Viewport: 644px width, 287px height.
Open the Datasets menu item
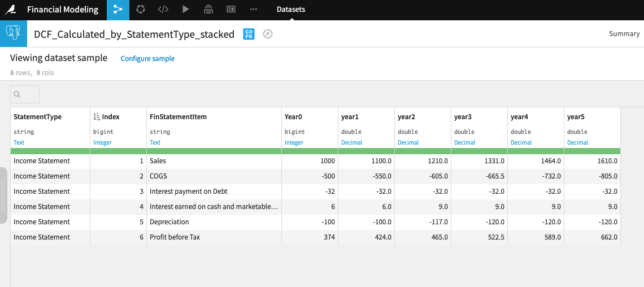[x=291, y=10]
